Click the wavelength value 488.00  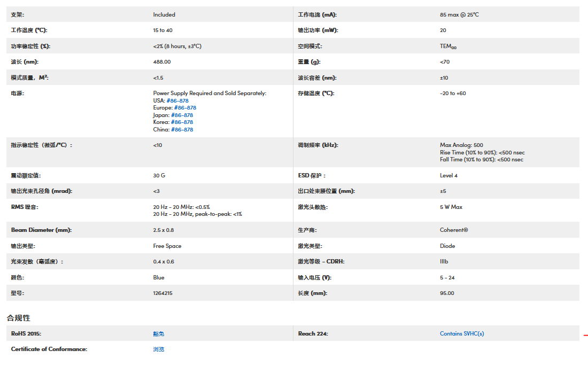[x=162, y=62]
